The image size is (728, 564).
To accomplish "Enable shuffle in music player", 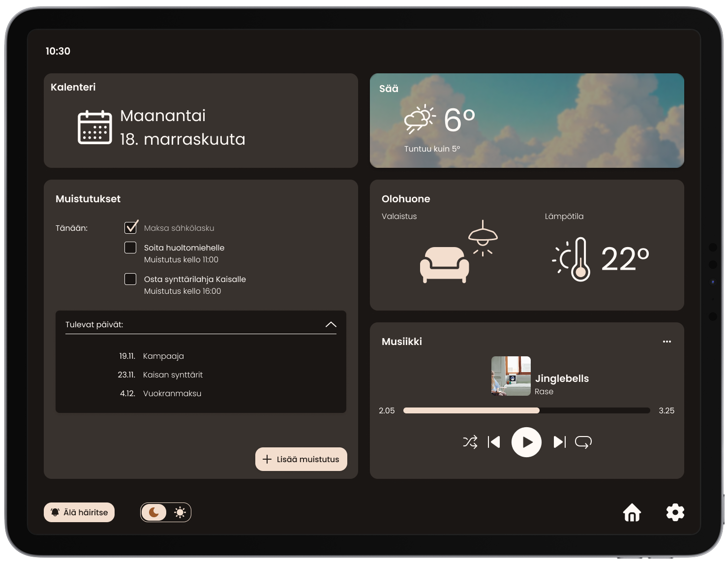I will click(470, 442).
